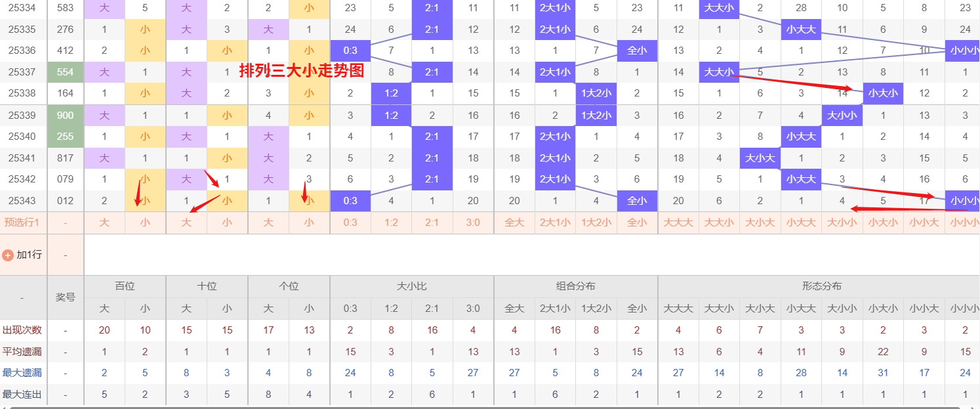
Task: Add a row with the 加1行 label
Action: pos(29,255)
